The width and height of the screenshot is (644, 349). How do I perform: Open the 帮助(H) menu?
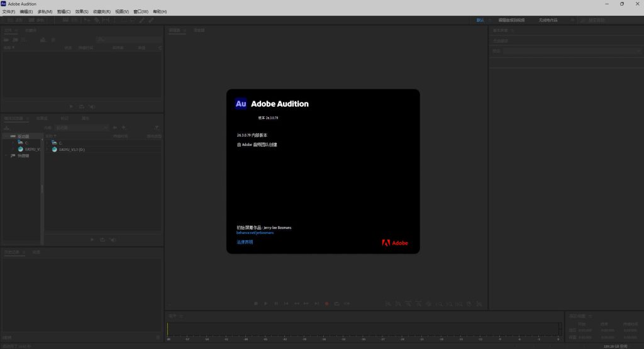[160, 11]
